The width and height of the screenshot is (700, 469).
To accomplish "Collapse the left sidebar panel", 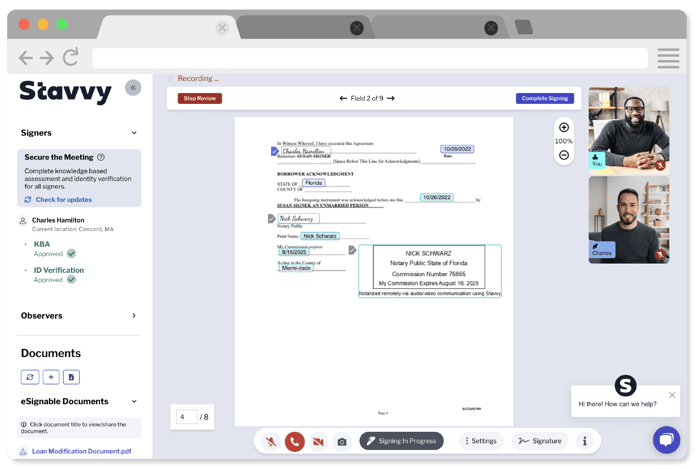I will (x=133, y=88).
